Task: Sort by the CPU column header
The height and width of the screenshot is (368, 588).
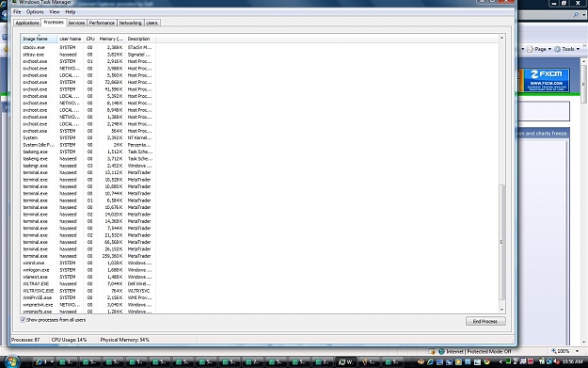Action: (90, 39)
